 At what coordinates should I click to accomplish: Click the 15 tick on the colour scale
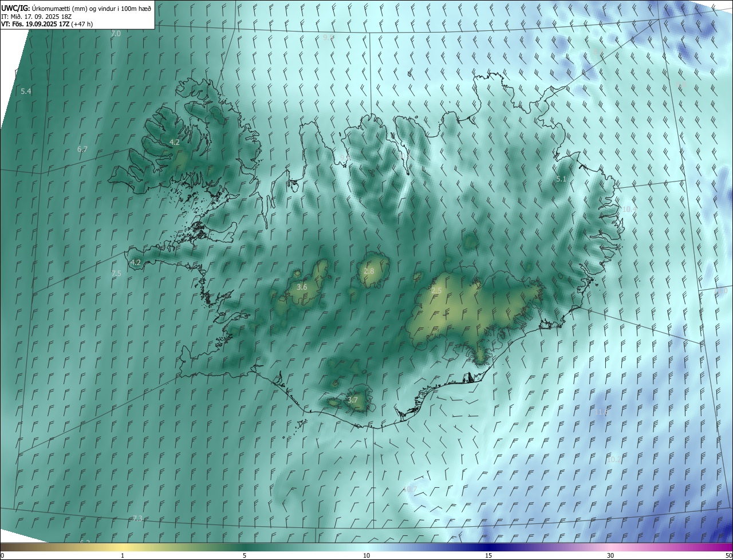point(488,555)
